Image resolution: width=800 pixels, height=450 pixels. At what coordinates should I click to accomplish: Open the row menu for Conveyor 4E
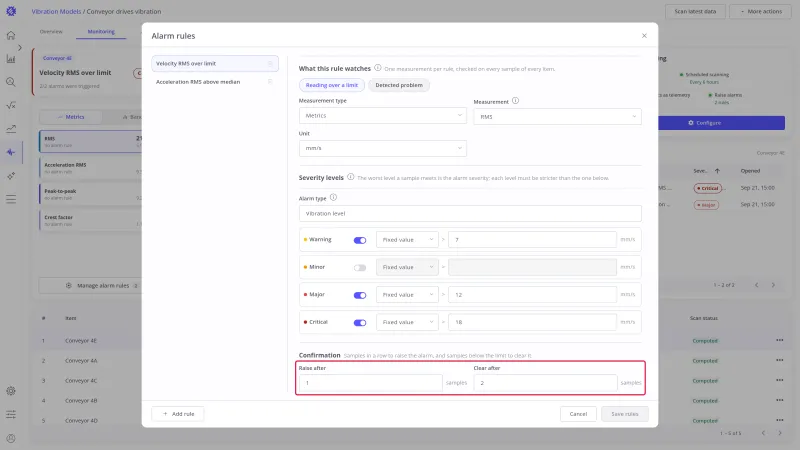pyautogui.click(x=780, y=340)
